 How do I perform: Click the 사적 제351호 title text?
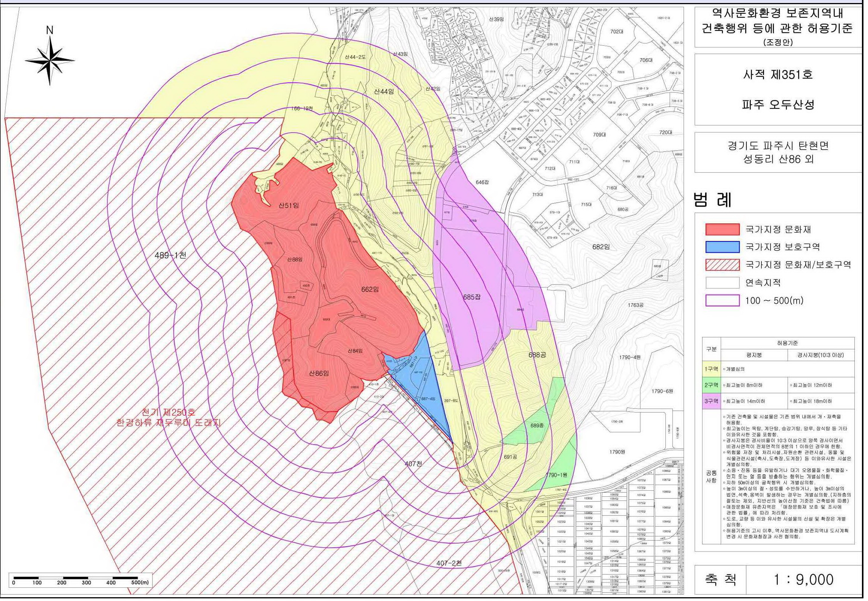778,74
